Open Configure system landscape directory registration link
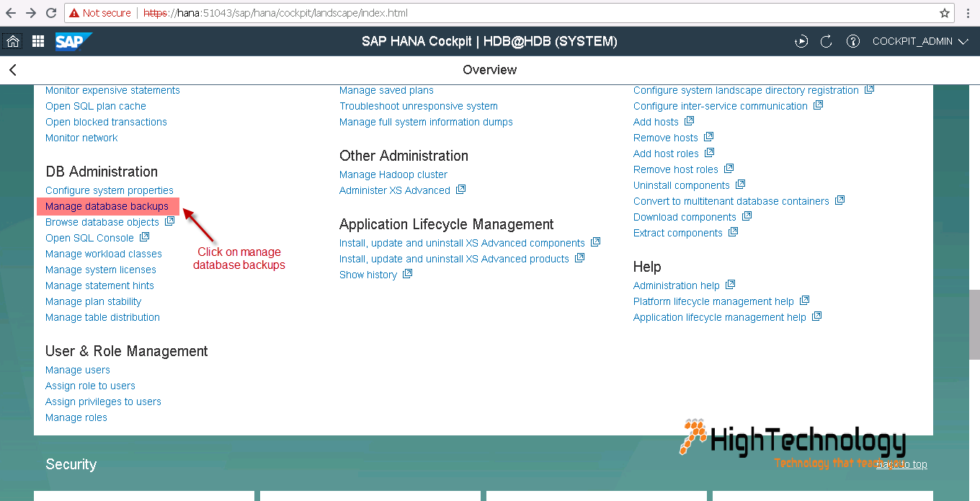The image size is (980, 501). [x=746, y=90]
